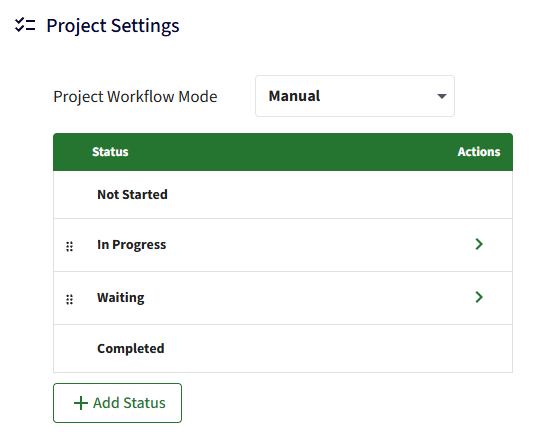This screenshot has height=432, width=535.
Task: Click the Status column header
Action: (x=110, y=152)
